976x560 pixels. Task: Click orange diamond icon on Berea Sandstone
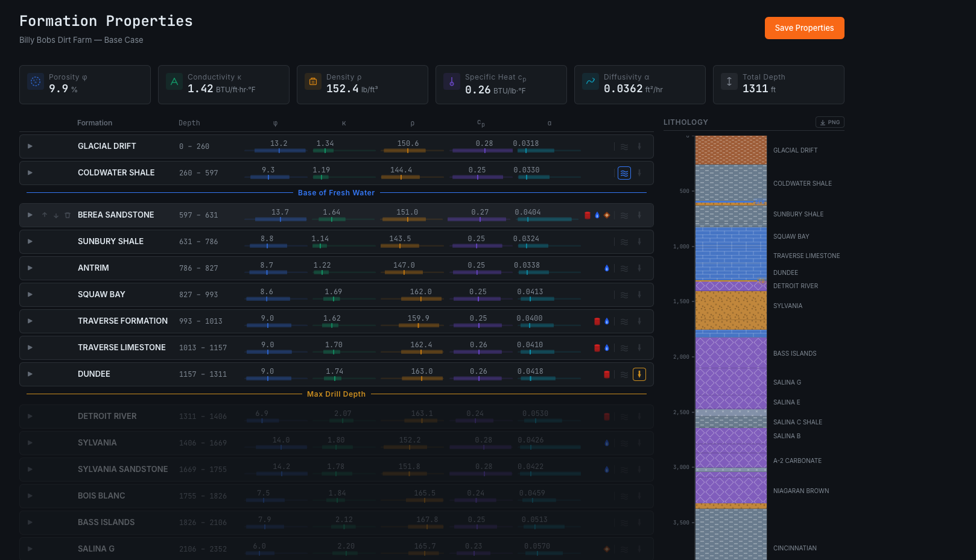(x=607, y=215)
